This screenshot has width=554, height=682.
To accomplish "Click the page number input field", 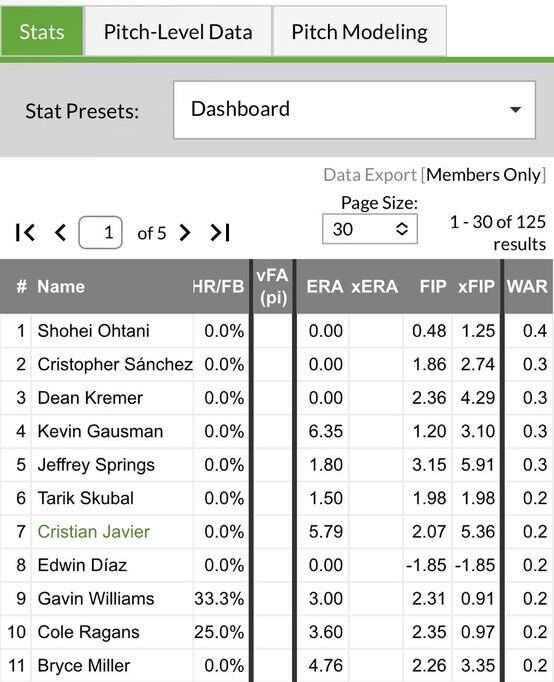I will pyautogui.click(x=100, y=233).
